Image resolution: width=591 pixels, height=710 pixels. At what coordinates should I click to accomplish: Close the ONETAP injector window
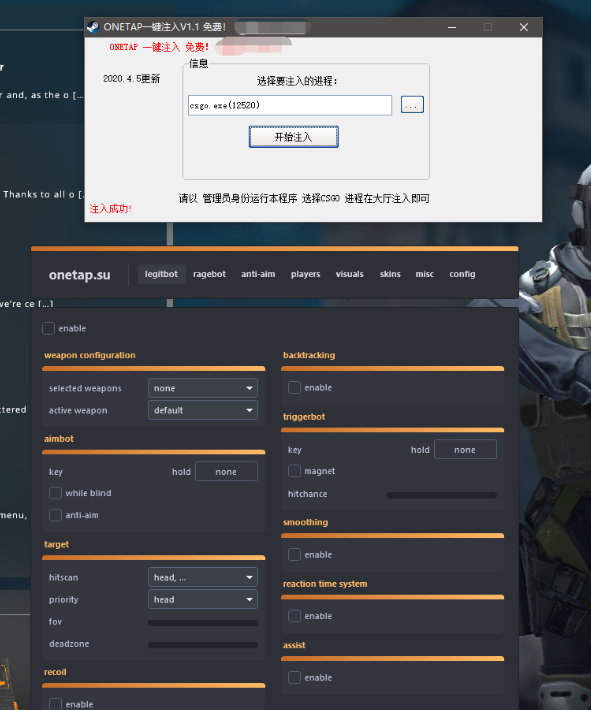(524, 27)
